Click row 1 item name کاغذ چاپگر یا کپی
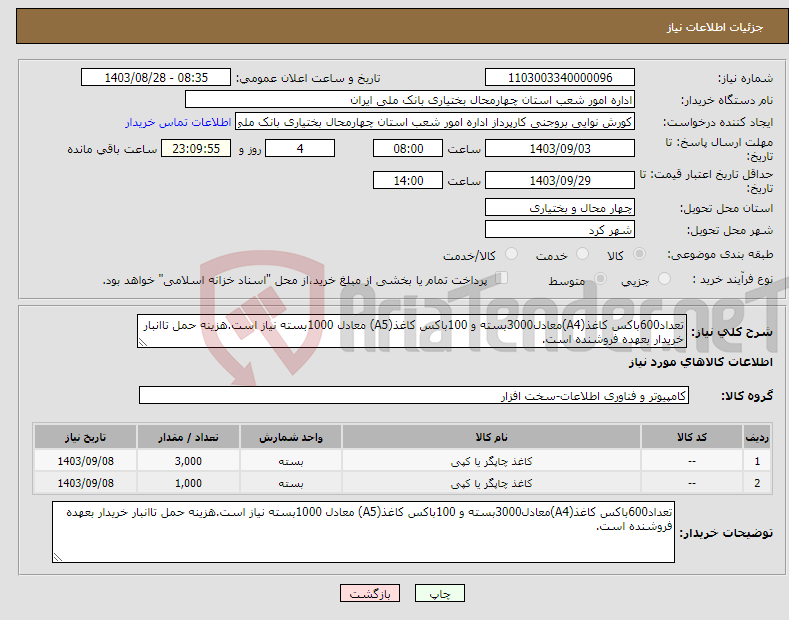 tap(491, 461)
